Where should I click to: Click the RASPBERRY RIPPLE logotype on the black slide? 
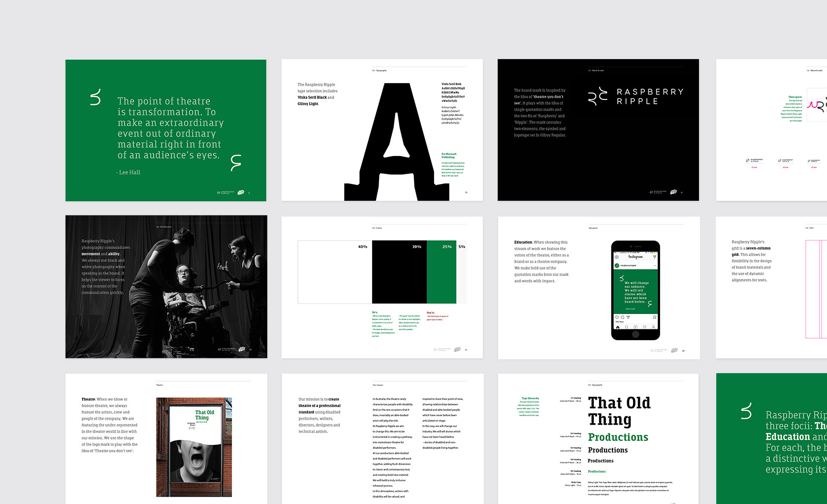point(650,96)
